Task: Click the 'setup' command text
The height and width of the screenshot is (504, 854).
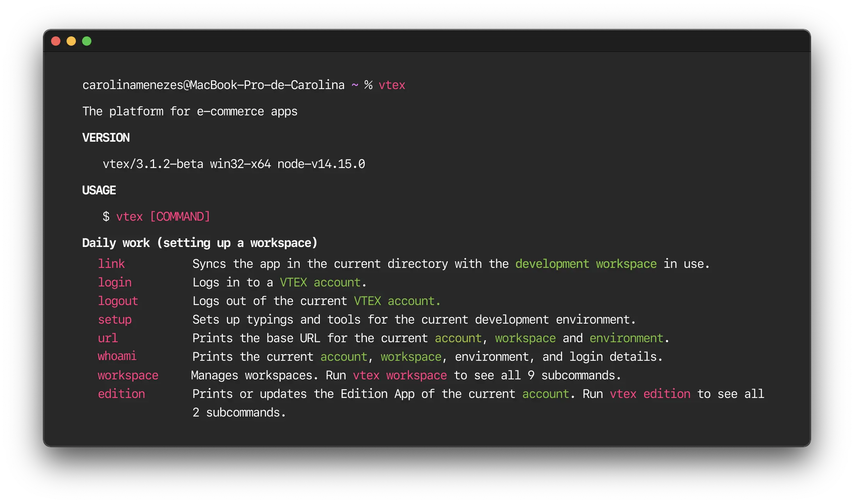Action: [115, 319]
